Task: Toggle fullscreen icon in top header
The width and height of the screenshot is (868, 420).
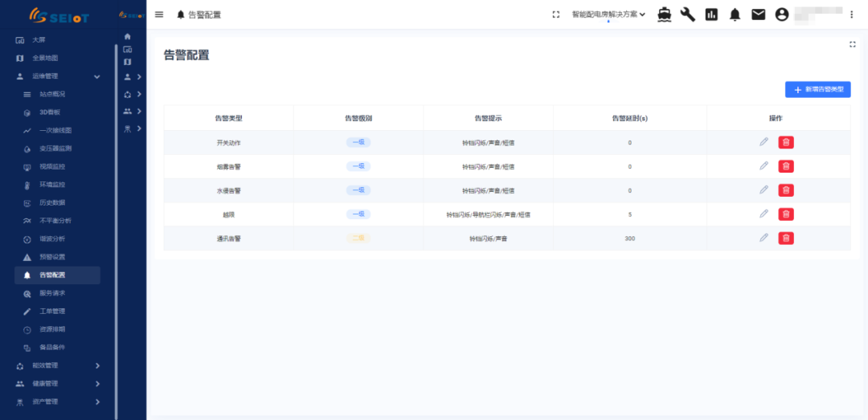Action: [x=555, y=14]
